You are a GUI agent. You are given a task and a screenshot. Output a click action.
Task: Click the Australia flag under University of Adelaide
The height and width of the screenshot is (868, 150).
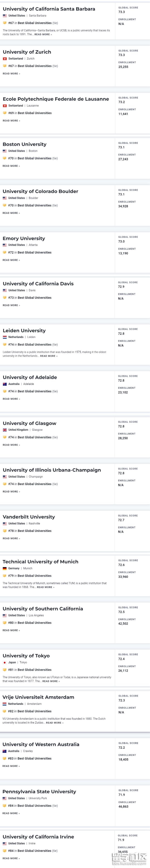click(x=5, y=384)
